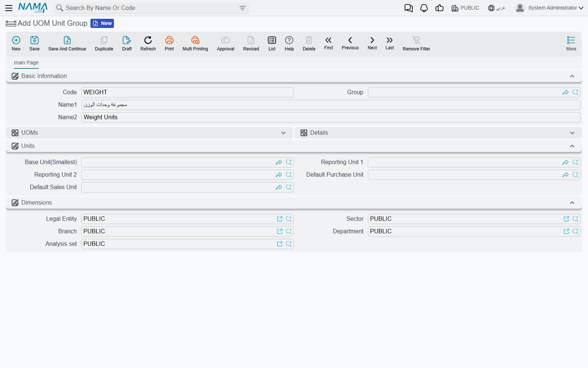Open Group lookup search icon
The height and width of the screenshot is (368, 588).
[576, 92]
